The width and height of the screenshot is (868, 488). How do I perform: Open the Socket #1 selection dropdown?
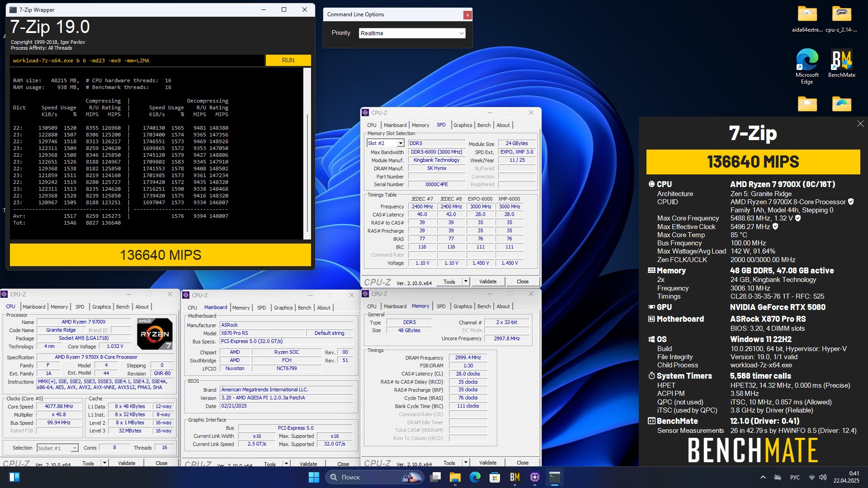[57, 448]
